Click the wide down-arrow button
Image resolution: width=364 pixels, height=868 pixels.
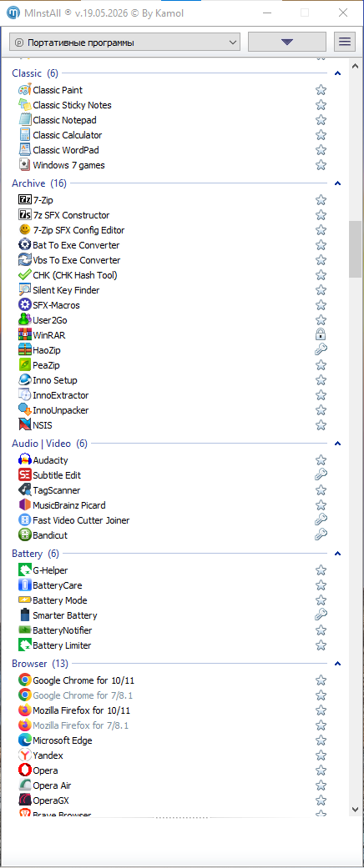(x=287, y=42)
